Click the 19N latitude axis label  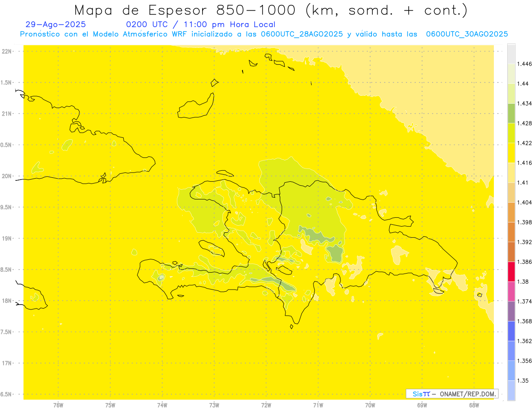(x=7, y=238)
